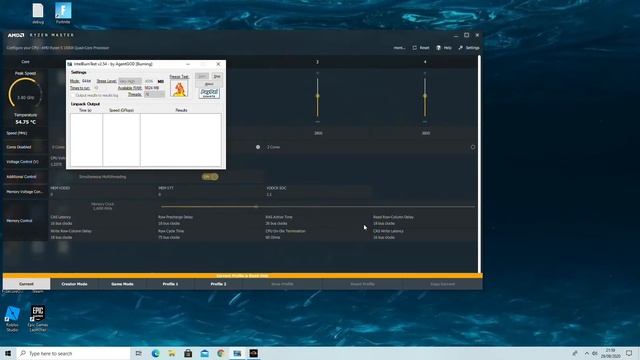Switch to Profile 1 tab
This screenshot has height=360, width=640.
click(x=170, y=284)
